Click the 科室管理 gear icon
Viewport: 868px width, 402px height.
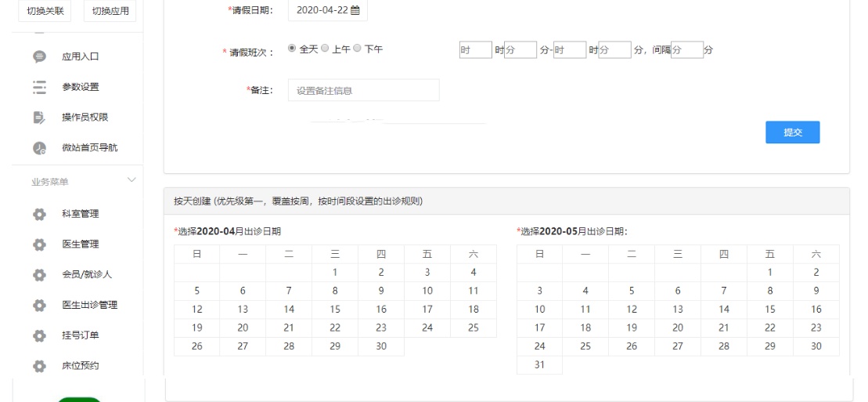[39, 214]
